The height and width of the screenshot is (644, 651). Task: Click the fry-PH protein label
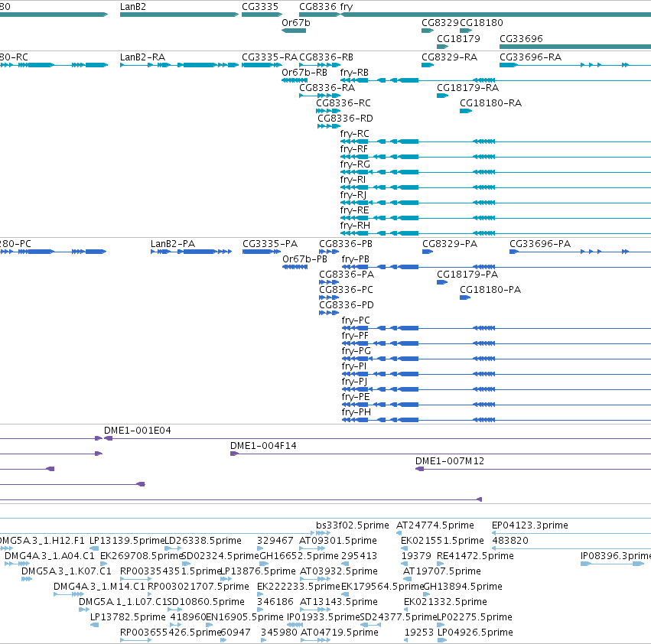click(356, 412)
